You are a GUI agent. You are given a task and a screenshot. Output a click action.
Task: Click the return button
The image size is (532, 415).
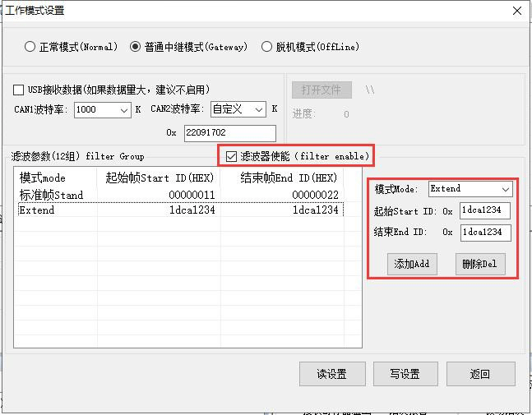point(480,374)
